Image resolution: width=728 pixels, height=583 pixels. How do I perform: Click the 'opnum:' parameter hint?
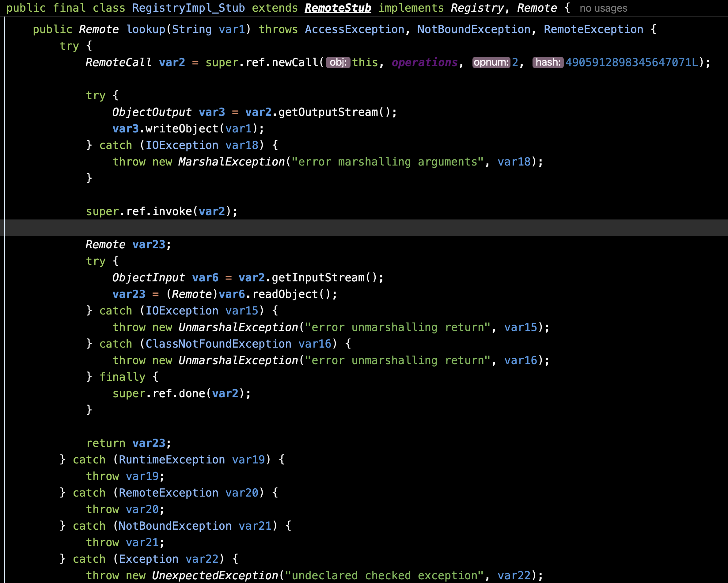[x=491, y=63]
